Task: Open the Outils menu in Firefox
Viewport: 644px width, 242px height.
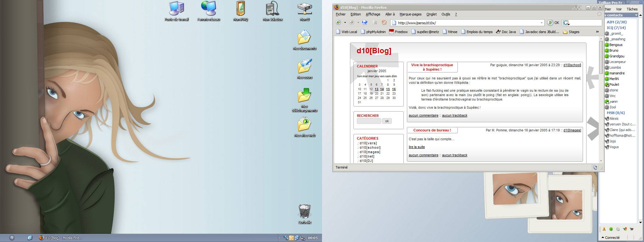Action: (x=446, y=14)
